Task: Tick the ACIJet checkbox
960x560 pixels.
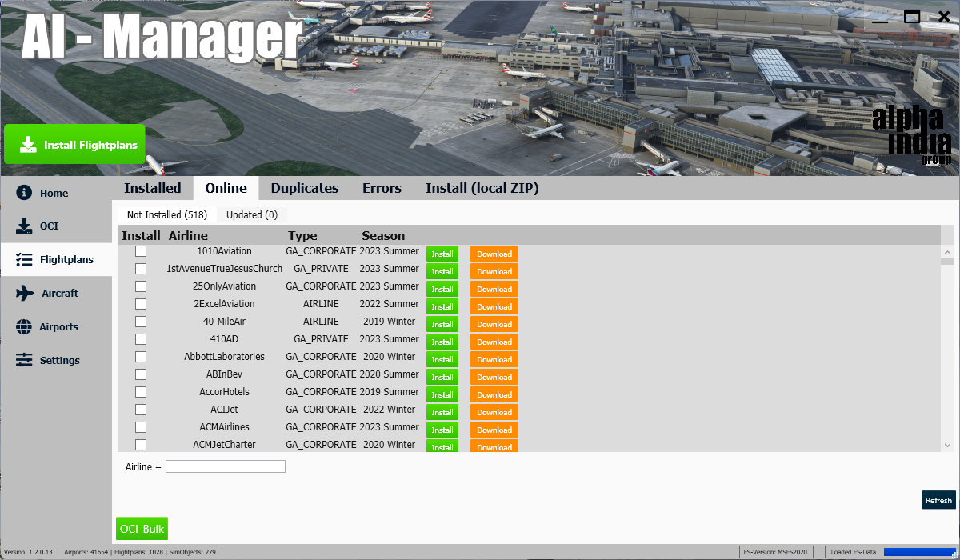Action: (141, 410)
